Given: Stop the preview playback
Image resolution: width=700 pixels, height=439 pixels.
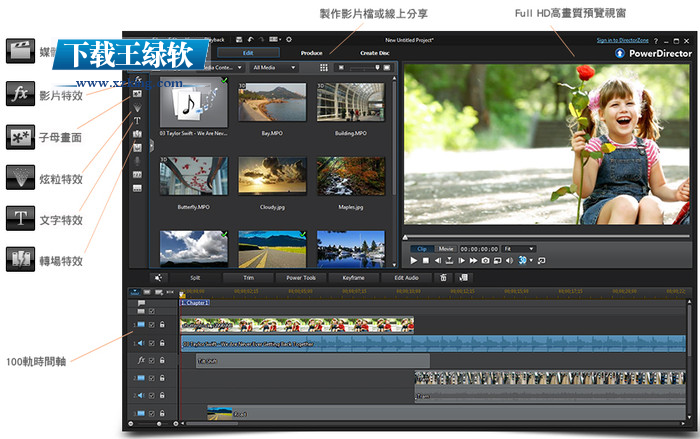Looking at the screenshot, I should pos(426,260).
